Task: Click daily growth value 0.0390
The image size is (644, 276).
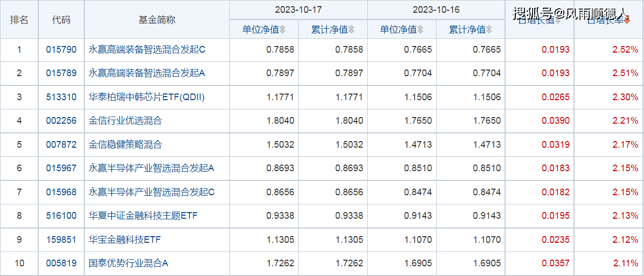Action: coord(556,121)
